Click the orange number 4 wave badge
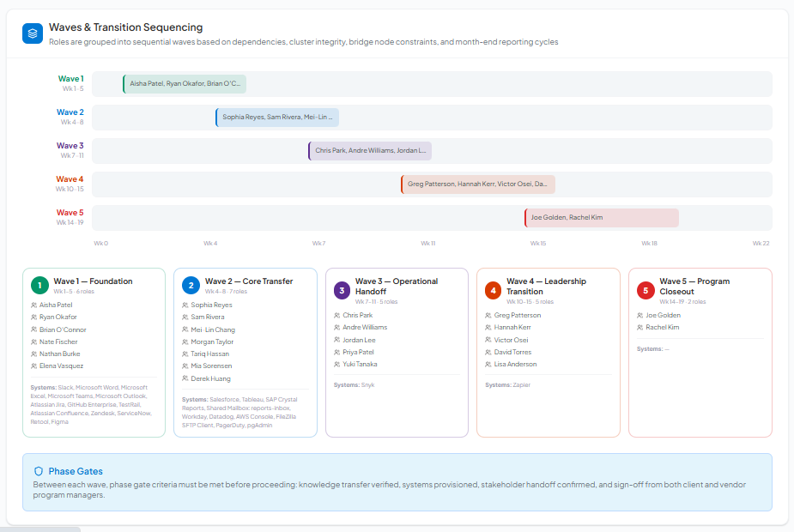 coord(493,290)
